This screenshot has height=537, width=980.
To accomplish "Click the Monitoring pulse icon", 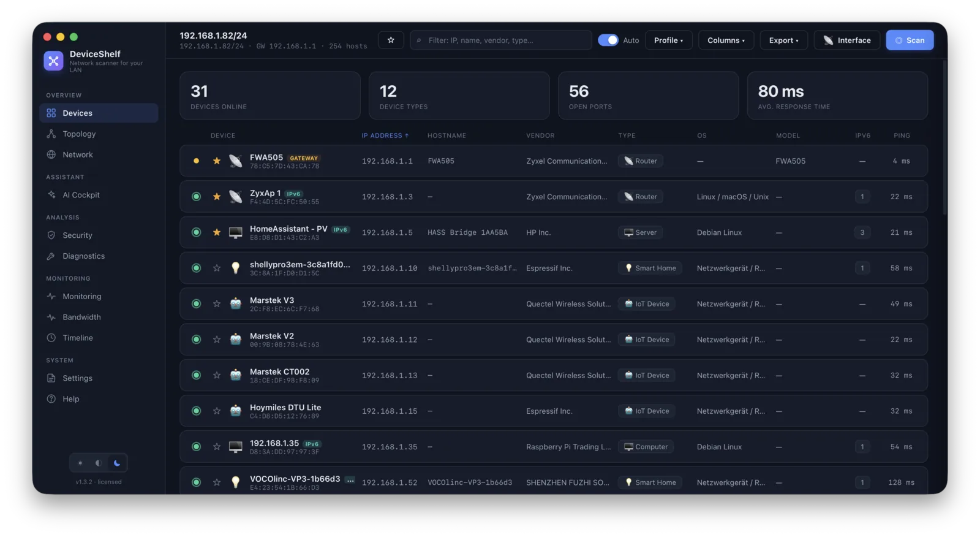I will tap(51, 296).
